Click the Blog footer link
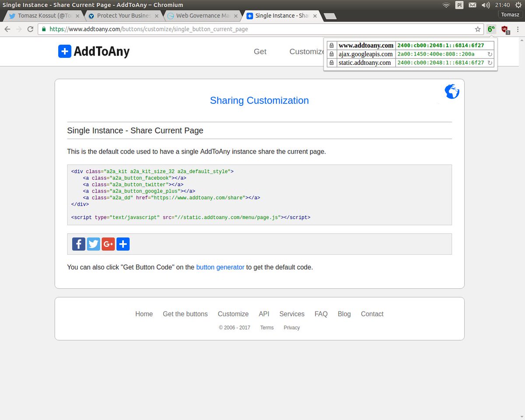The height and width of the screenshot is (420, 525). (344, 314)
